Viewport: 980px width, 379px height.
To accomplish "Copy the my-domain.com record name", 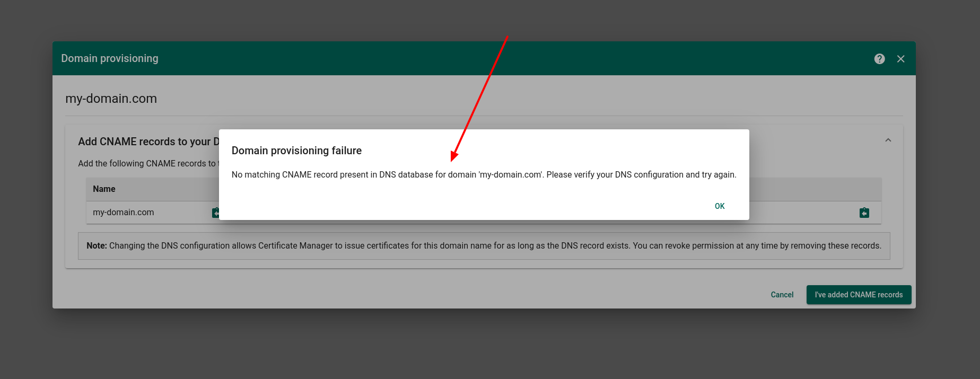I will [215, 213].
